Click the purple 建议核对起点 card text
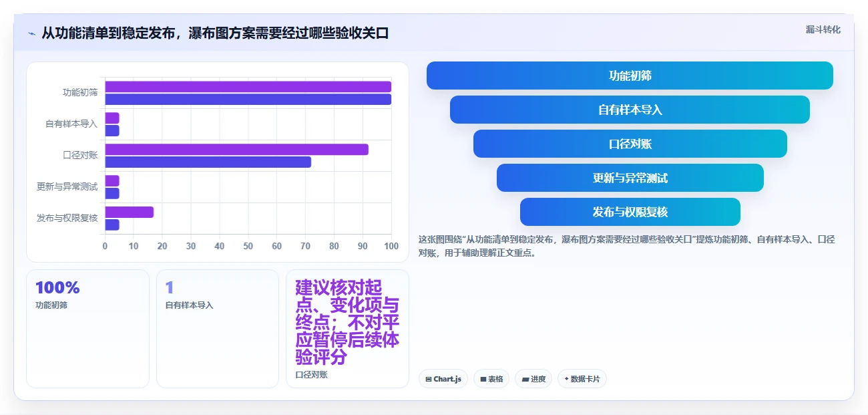This screenshot has width=868, height=415. (347, 322)
